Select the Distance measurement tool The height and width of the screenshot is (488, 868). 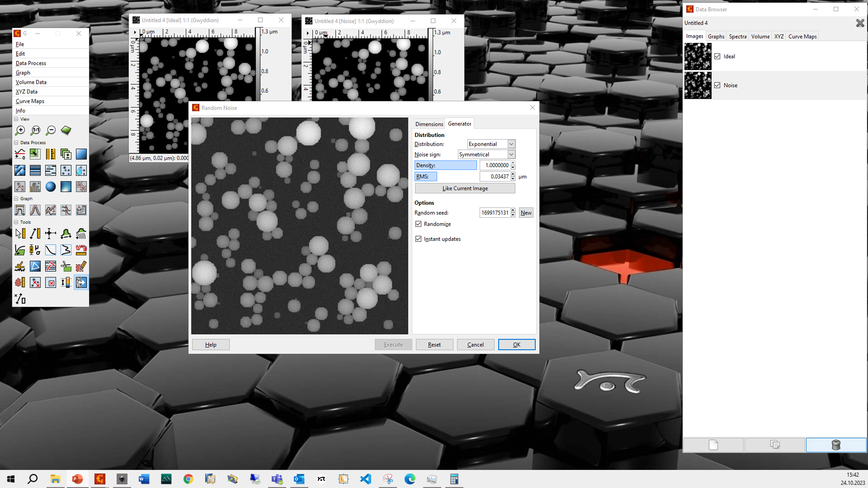[35, 233]
